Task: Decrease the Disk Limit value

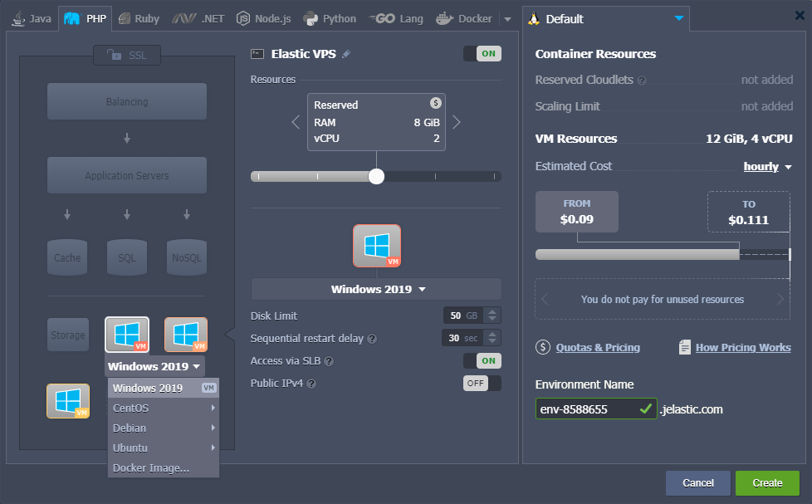Action: coord(492,319)
